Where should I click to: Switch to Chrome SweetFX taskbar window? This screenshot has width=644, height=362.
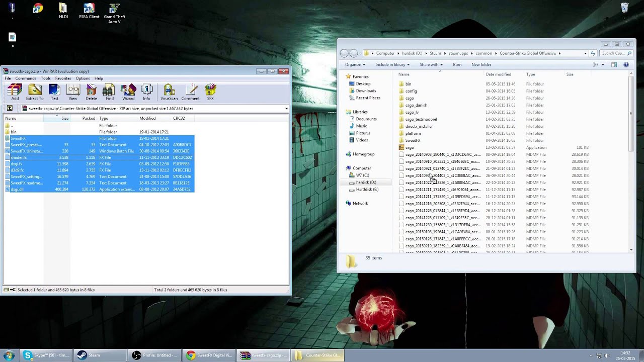pyautogui.click(x=209, y=355)
